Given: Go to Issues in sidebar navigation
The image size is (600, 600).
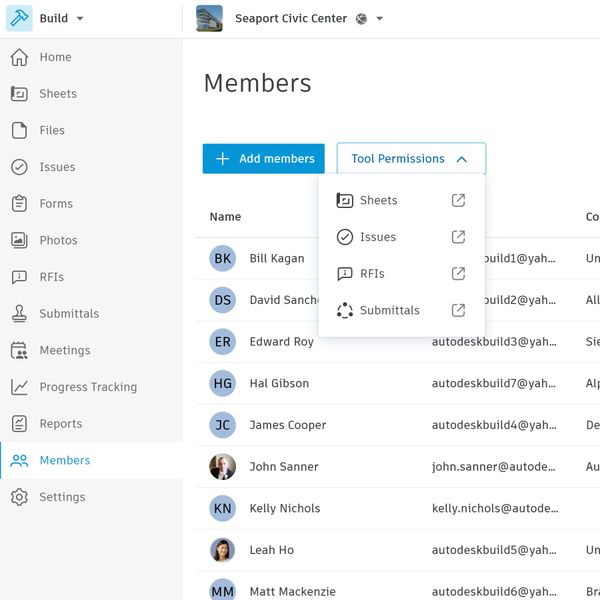Looking at the screenshot, I should [x=57, y=167].
